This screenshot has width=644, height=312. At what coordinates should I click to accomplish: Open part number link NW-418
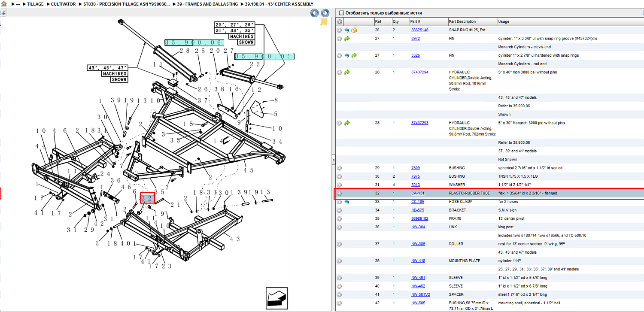tap(418, 261)
